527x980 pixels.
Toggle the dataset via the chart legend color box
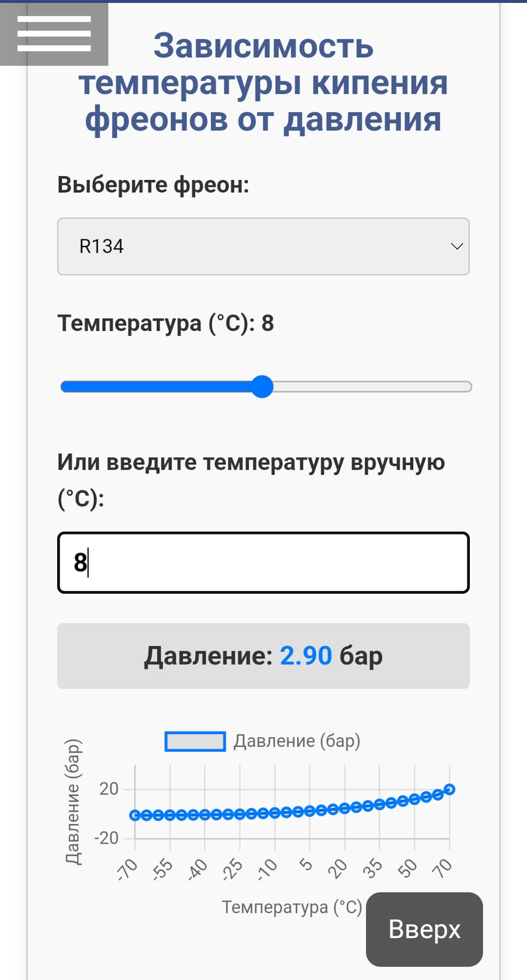click(x=195, y=742)
